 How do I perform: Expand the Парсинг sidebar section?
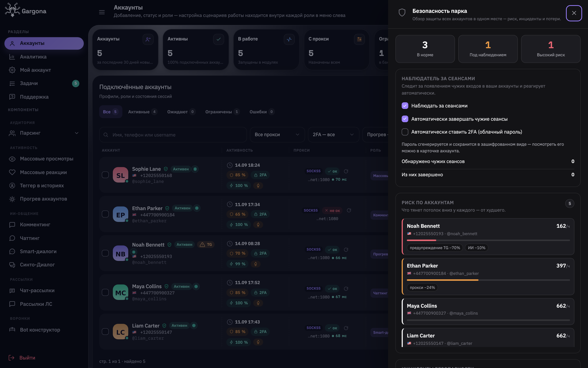[44, 133]
